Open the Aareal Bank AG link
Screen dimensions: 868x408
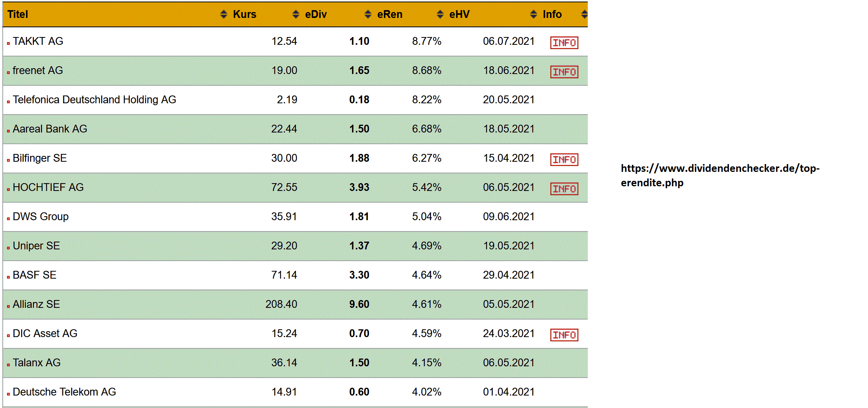pos(50,129)
